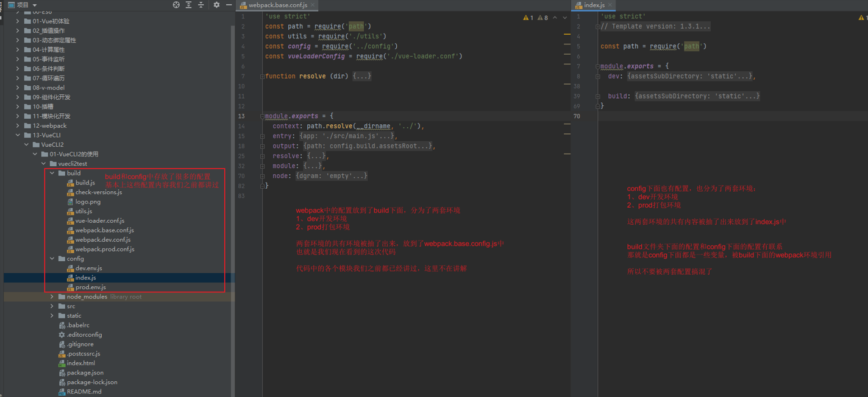868x397 pixels.
Task: Unfold the resolve function code block
Action: click(x=262, y=76)
